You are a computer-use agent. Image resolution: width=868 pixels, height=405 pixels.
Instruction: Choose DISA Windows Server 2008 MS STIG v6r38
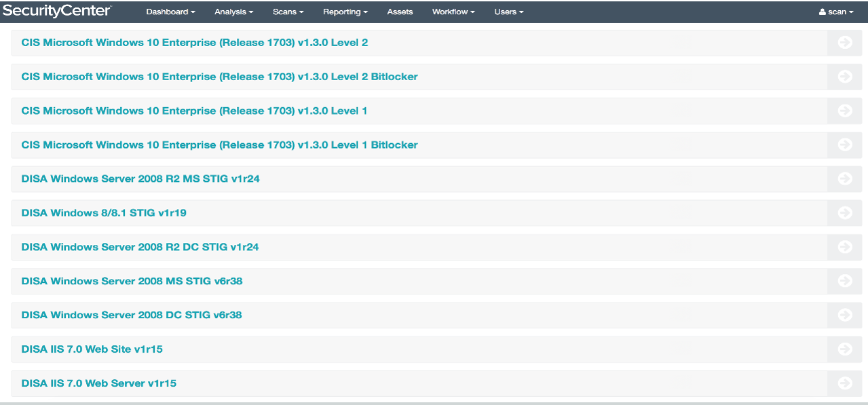point(132,281)
